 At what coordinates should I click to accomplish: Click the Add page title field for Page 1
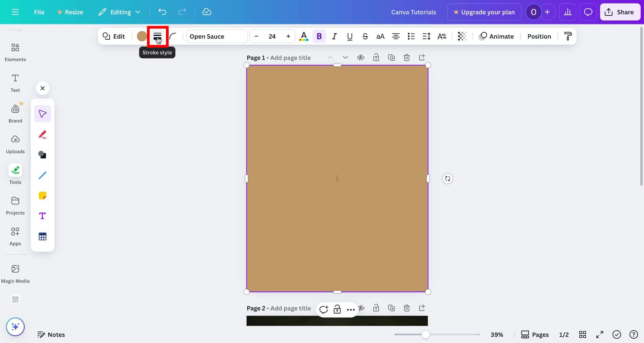(290, 57)
